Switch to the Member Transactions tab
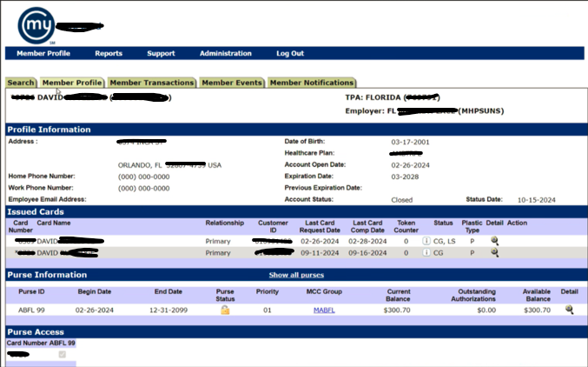The height and width of the screenshot is (367, 588). pos(151,83)
